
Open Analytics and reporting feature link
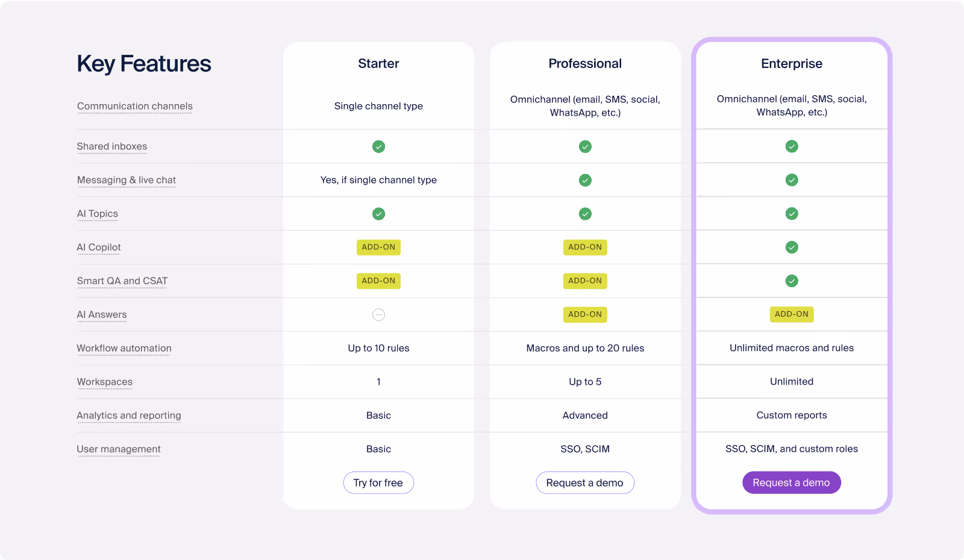129,415
